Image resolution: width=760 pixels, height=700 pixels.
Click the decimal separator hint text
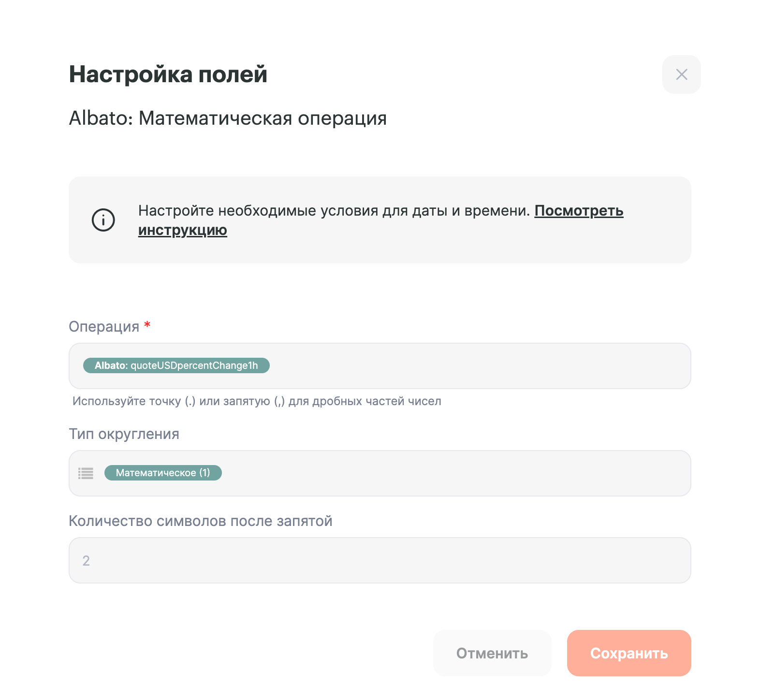pos(256,401)
